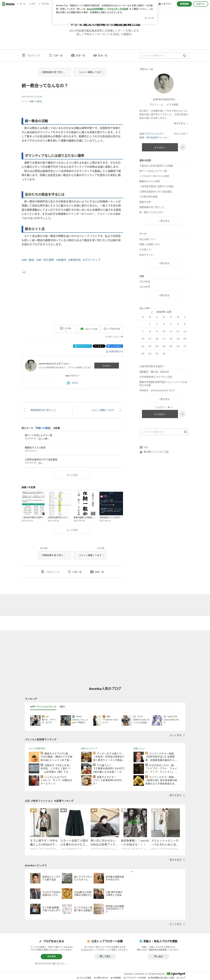Click the magnifier icon in lower sidebar search
Image resolution: width=210 pixels, height=980 pixels.
coord(185,432)
